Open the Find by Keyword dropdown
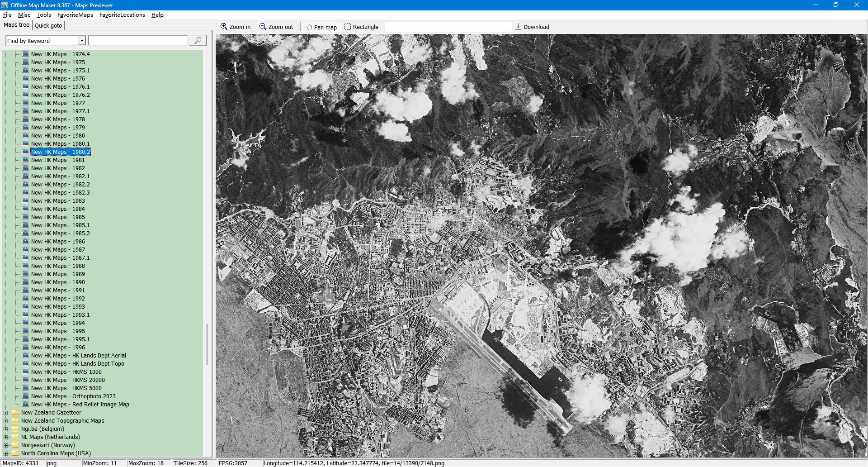 pos(82,41)
